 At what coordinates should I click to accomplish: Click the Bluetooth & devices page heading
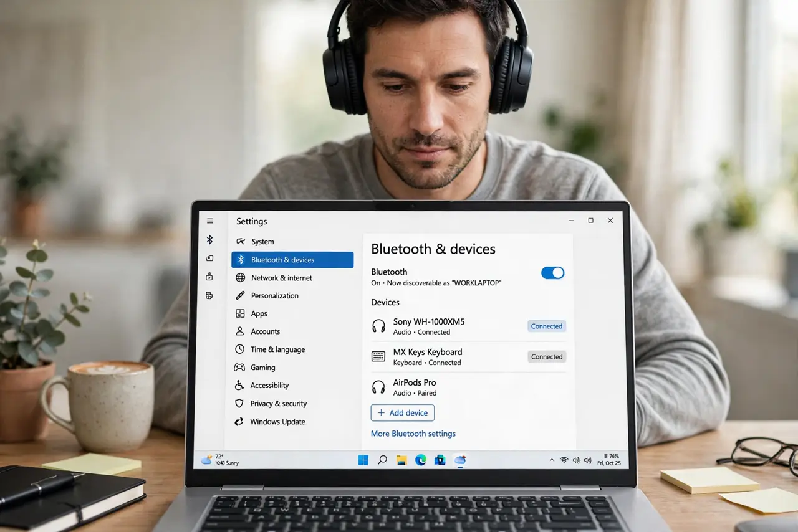[x=433, y=249]
